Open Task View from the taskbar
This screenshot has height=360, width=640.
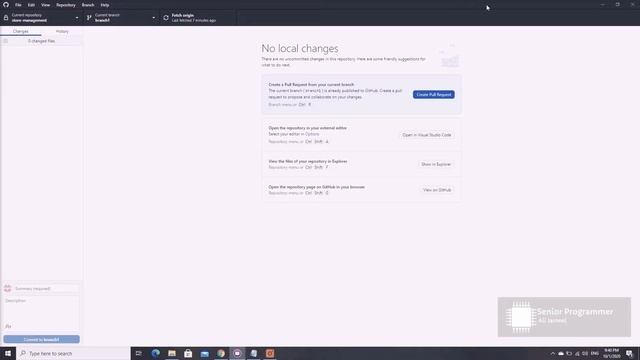pos(139,353)
